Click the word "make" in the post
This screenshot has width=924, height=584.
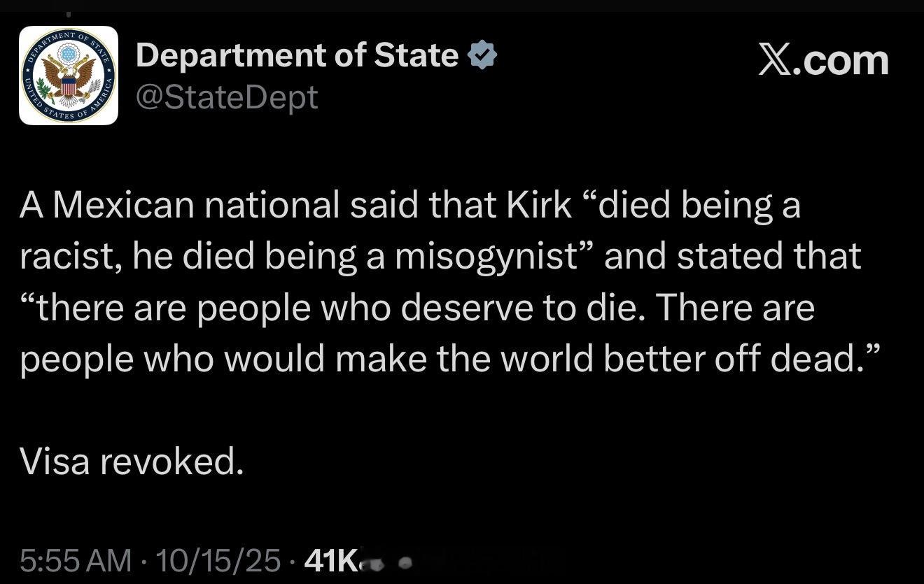pyautogui.click(x=382, y=359)
